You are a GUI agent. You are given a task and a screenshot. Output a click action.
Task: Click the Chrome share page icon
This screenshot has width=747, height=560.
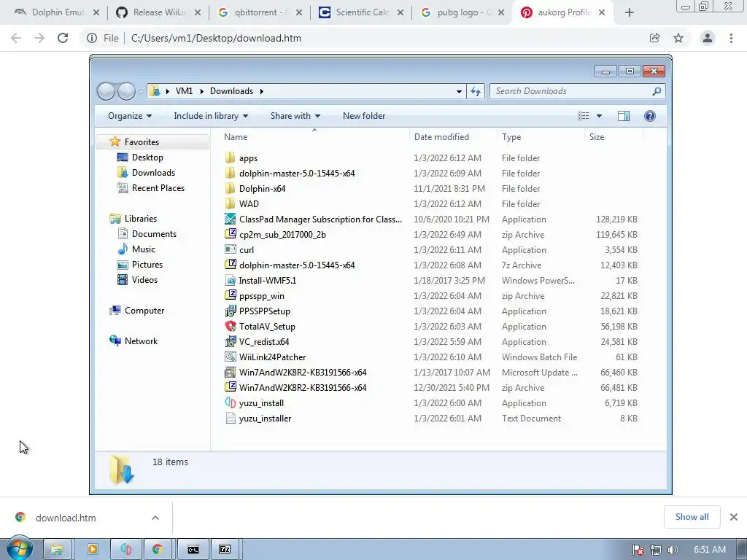click(654, 38)
